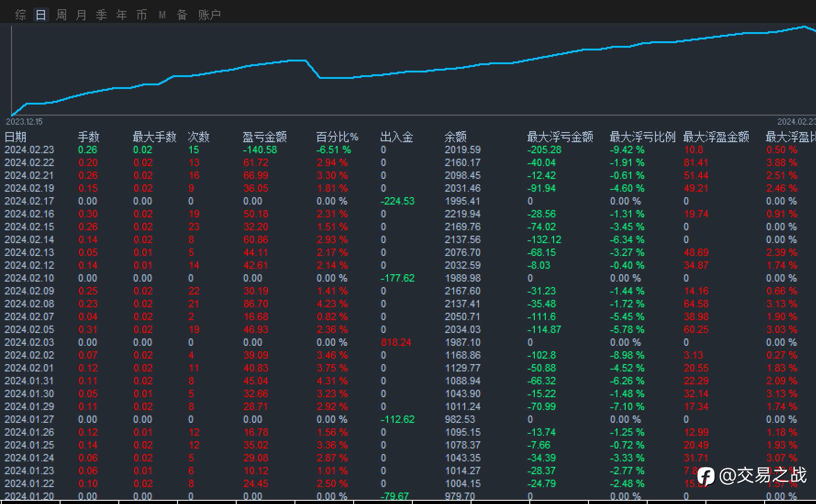
Task: Switch to the 月 monthly tab
Action: click(x=81, y=15)
